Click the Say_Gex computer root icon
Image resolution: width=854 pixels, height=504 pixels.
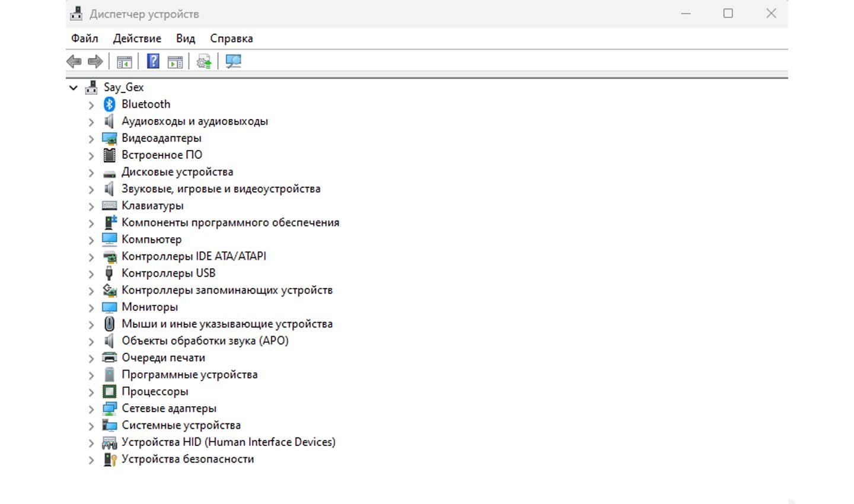[91, 88]
